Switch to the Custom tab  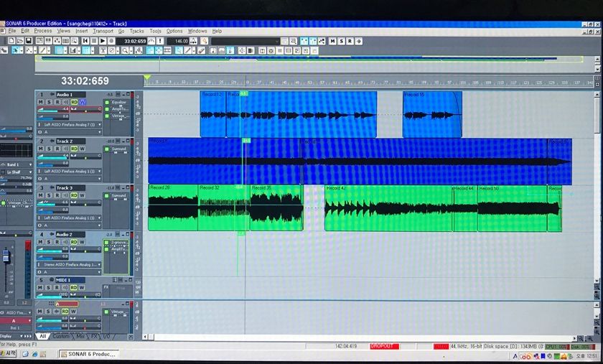[61, 336]
